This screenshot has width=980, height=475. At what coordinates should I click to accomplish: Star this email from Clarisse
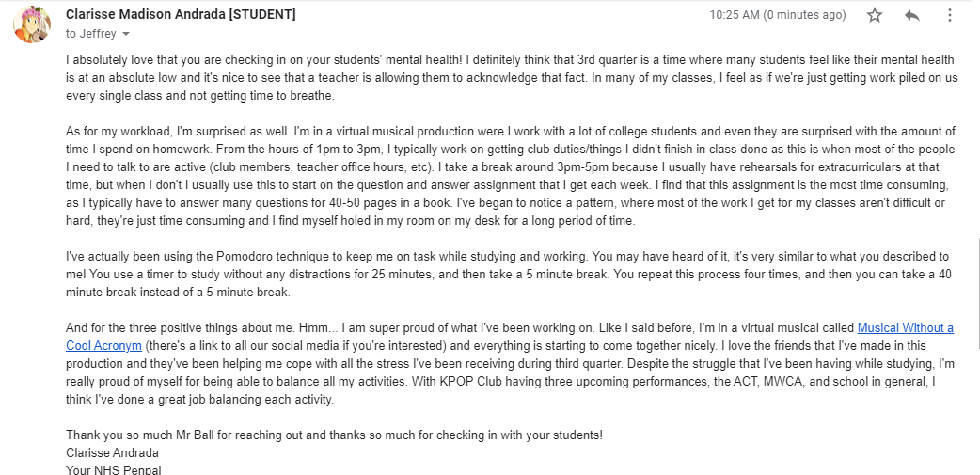(x=875, y=15)
